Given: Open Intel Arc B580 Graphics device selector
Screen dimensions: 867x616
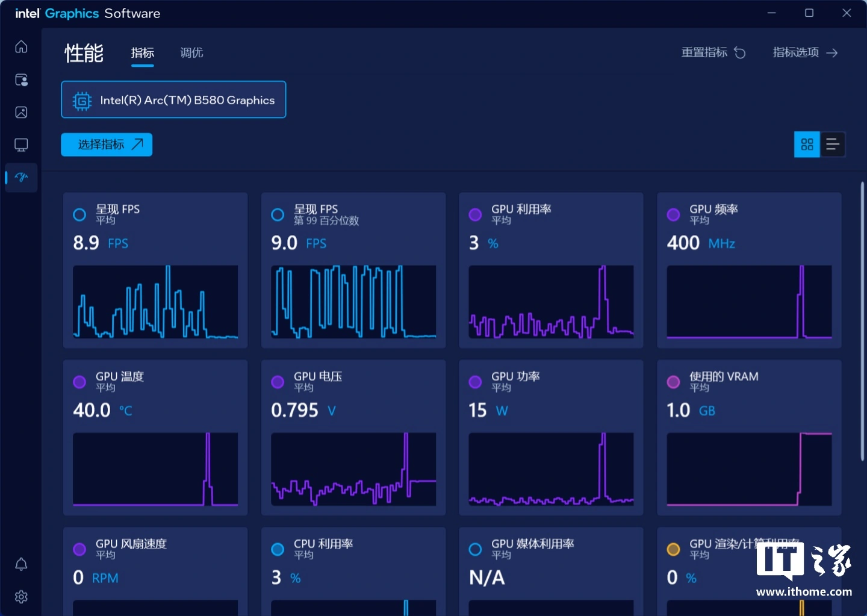Looking at the screenshot, I should [x=173, y=100].
